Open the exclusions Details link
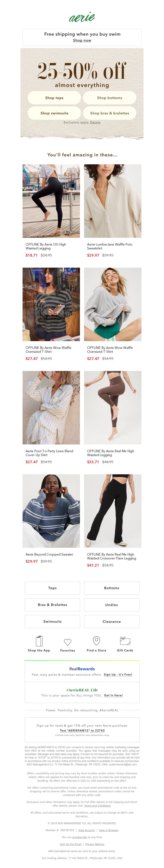This screenshot has height=868, width=164. 95,123
